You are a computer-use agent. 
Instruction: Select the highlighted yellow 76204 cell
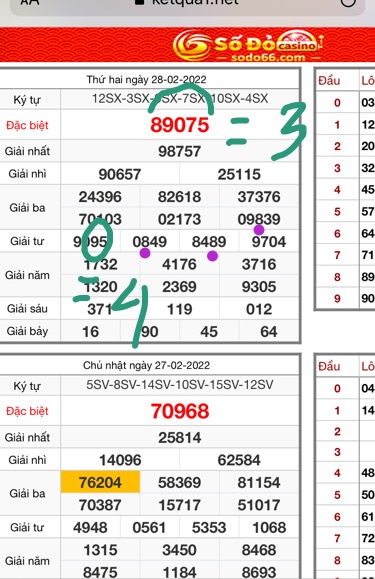tap(100, 482)
